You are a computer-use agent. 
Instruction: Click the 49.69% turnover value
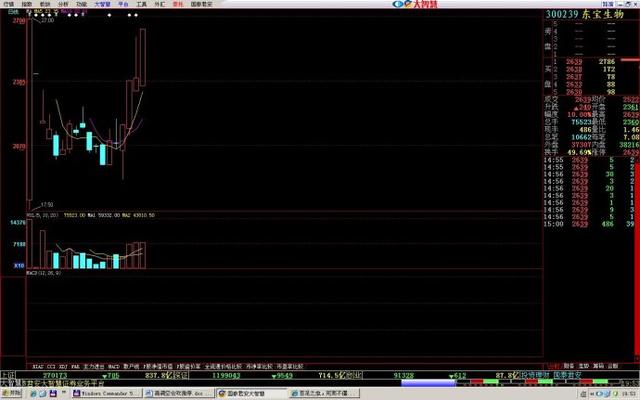(x=579, y=152)
